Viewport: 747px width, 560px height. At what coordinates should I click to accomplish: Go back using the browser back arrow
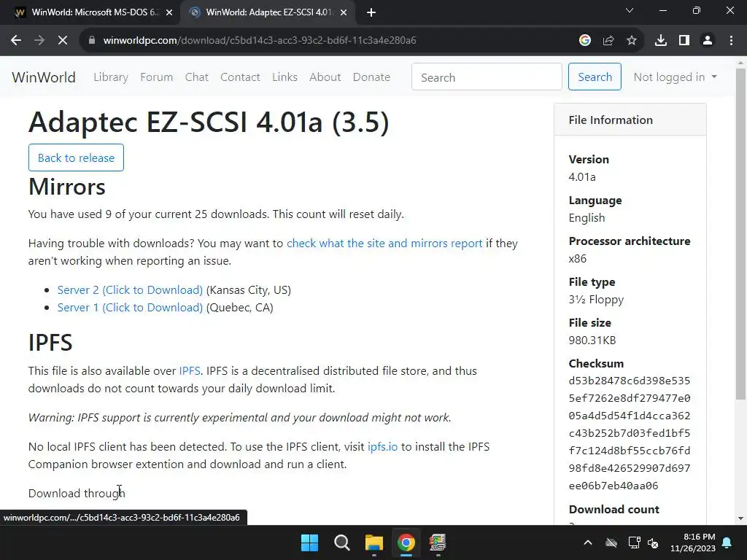click(x=16, y=41)
